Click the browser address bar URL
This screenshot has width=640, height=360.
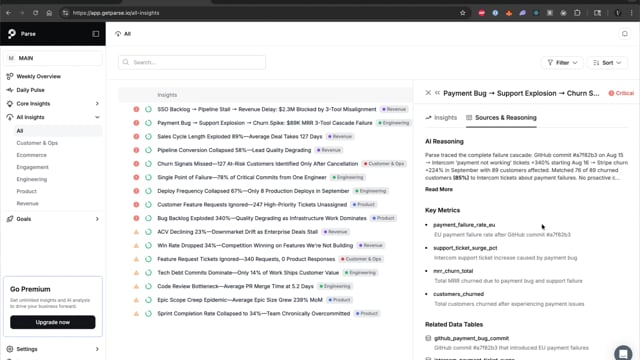click(116, 13)
